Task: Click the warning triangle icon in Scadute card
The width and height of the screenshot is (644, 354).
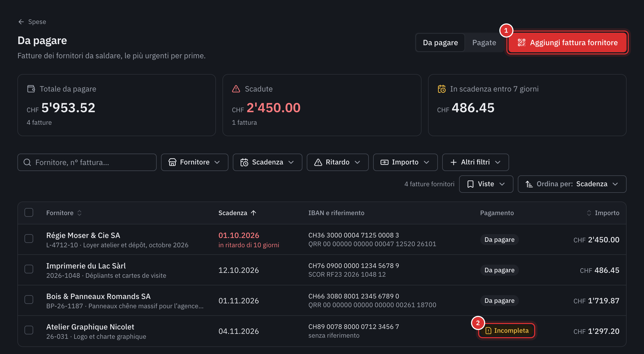Action: tap(236, 89)
